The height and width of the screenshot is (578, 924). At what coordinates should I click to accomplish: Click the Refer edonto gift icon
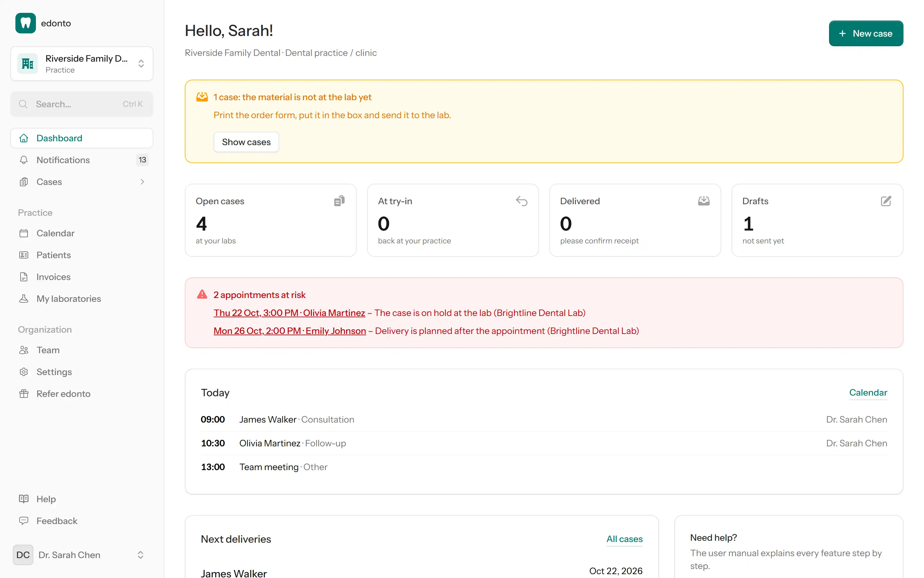[24, 394]
